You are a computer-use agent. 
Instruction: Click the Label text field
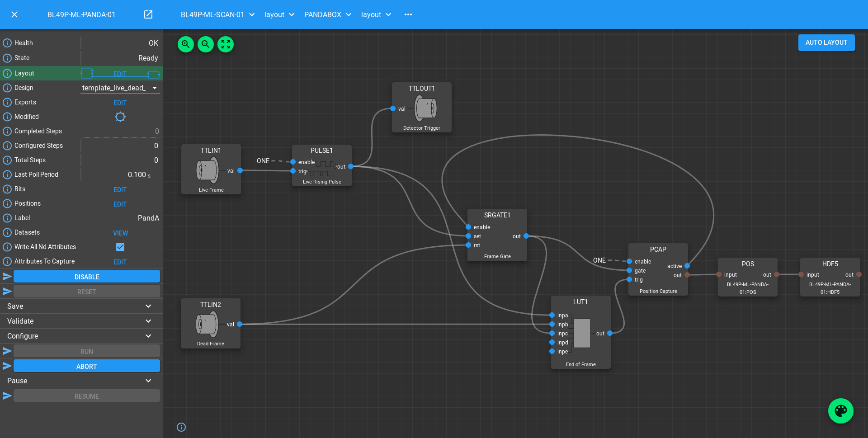pos(120,218)
